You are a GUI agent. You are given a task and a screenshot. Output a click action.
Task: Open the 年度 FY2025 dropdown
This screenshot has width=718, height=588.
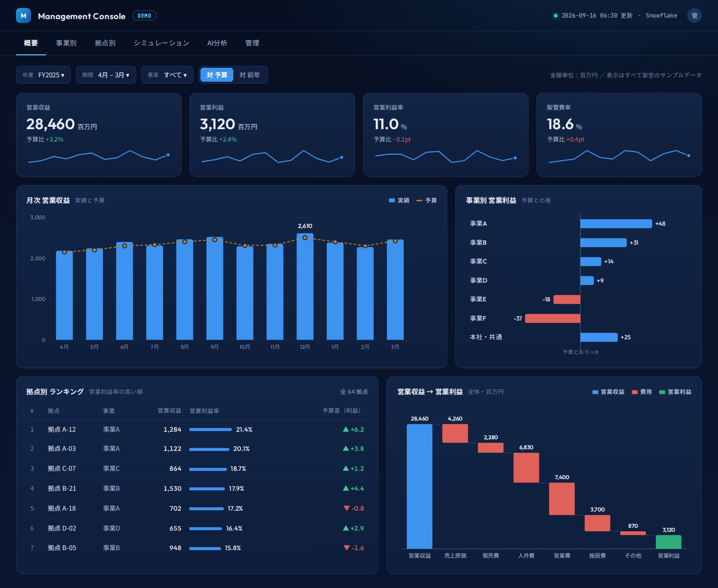[43, 75]
